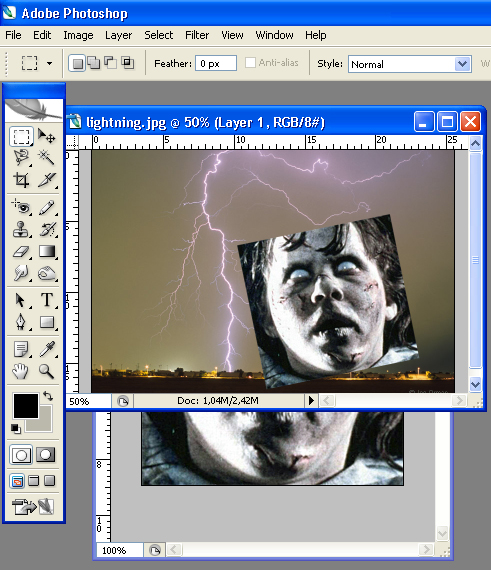
Task: Select the Type tool
Action: [47, 300]
